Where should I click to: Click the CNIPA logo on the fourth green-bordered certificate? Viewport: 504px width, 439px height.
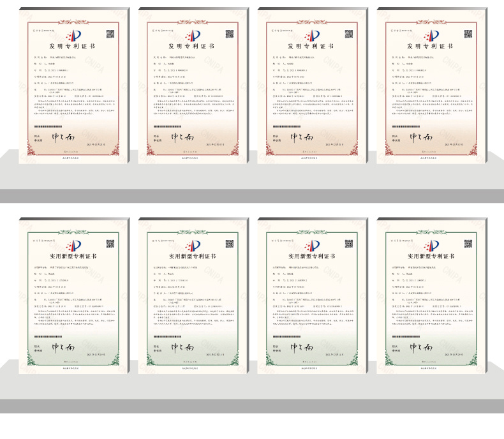431,246
